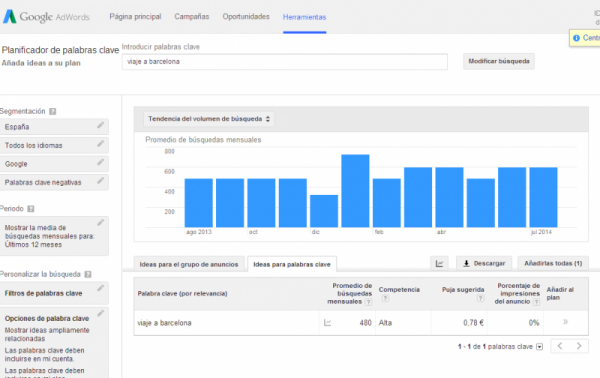Click the ago 2013 bar in chart

tap(199, 203)
